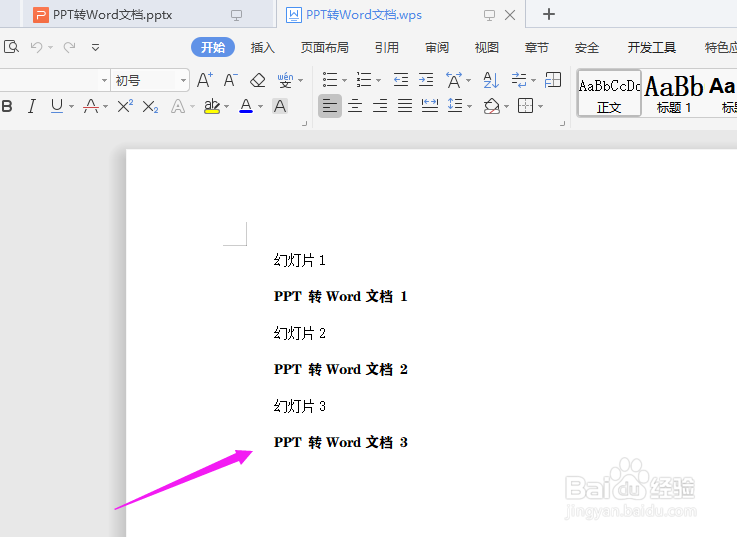737x537 pixels.
Task: Apply distributed alignment
Action: [430, 106]
